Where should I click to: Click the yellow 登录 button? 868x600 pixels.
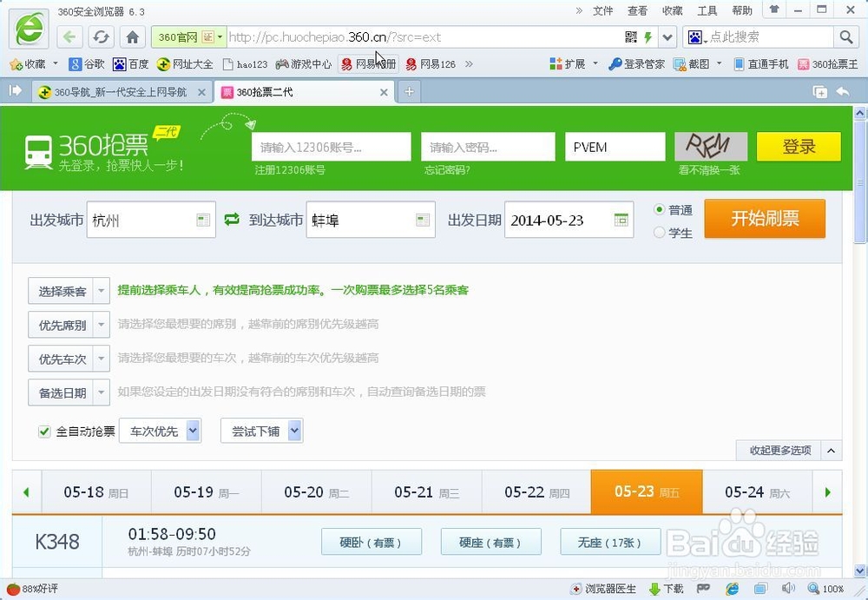click(x=799, y=146)
